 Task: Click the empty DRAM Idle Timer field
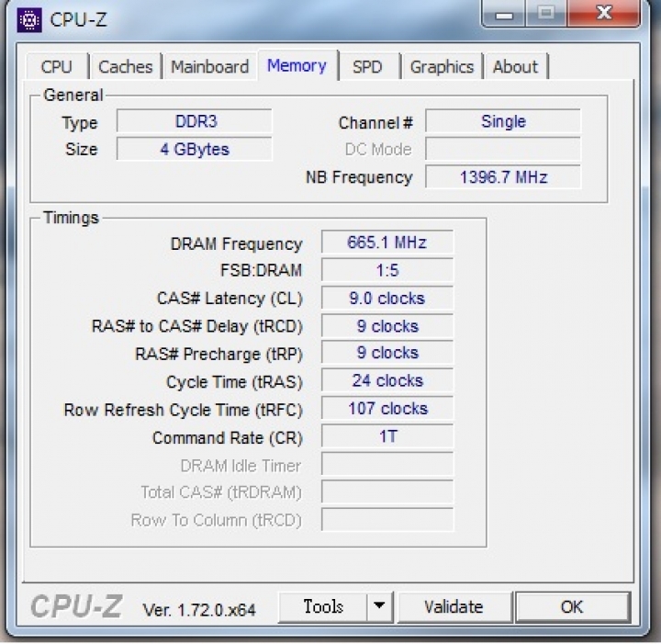pos(387,464)
